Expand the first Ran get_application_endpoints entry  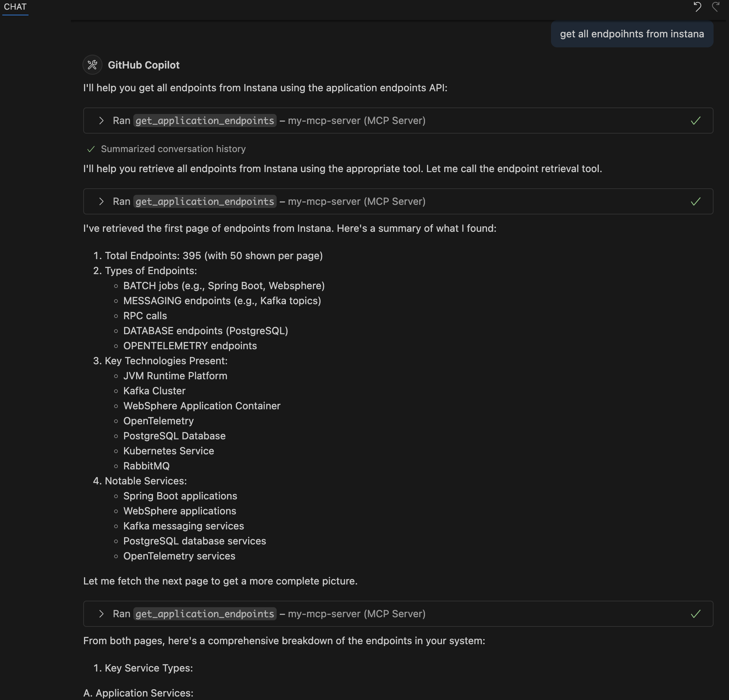click(102, 121)
